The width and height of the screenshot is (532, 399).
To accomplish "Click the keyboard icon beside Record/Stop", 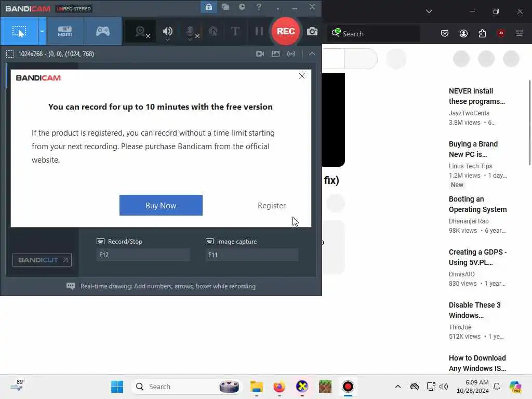I will [100, 241].
